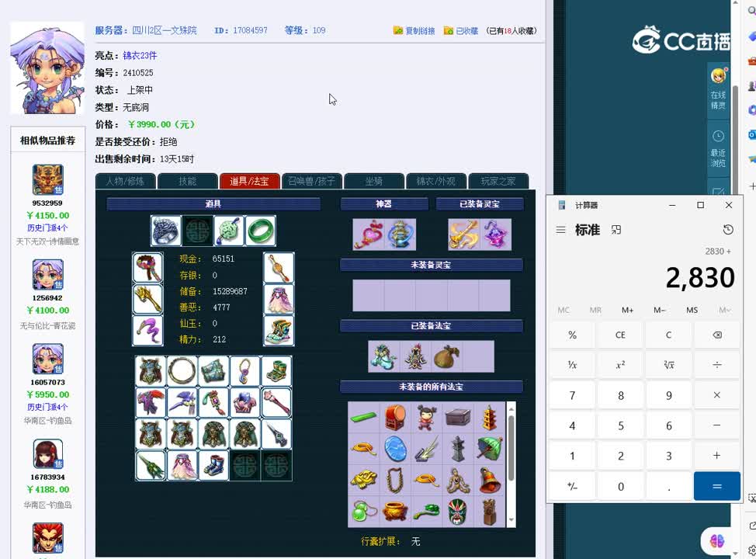Click calculator percent button
The height and width of the screenshot is (559, 756).
572,335
